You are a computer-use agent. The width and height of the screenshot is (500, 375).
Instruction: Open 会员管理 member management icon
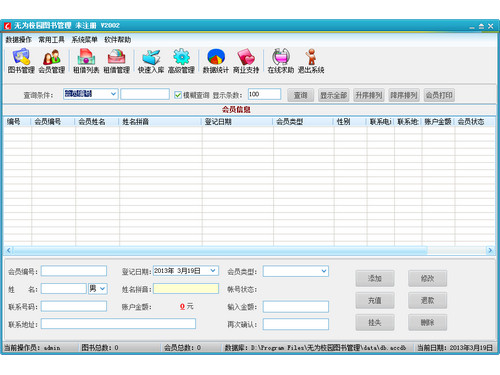click(51, 61)
